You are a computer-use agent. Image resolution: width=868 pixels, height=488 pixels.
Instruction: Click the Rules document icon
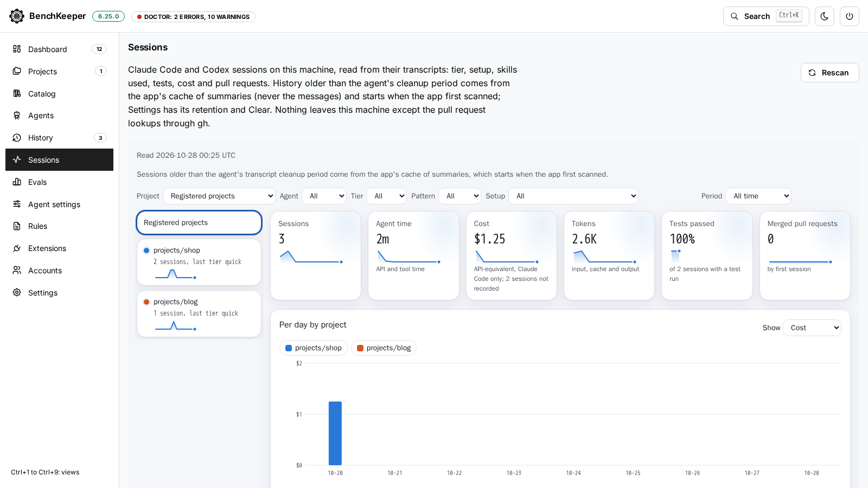(17, 226)
